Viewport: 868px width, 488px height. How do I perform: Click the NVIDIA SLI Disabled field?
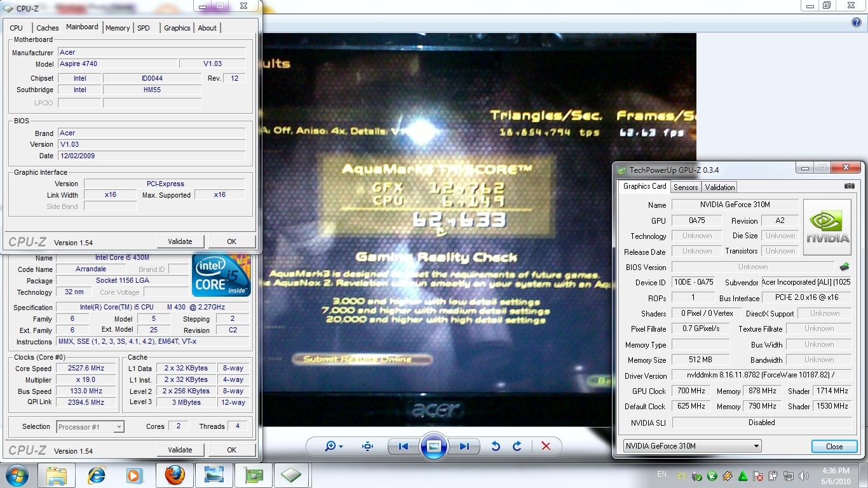(x=761, y=423)
